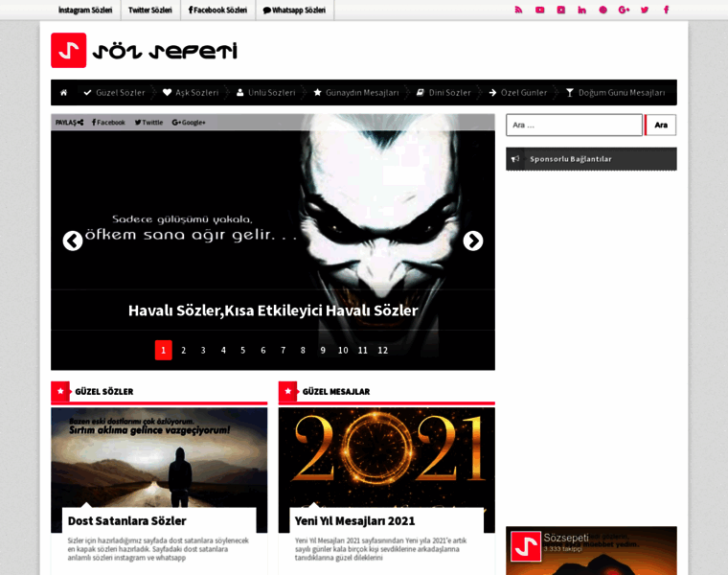Open the YouTube icon in top bar
This screenshot has height=575, width=728.
point(539,10)
